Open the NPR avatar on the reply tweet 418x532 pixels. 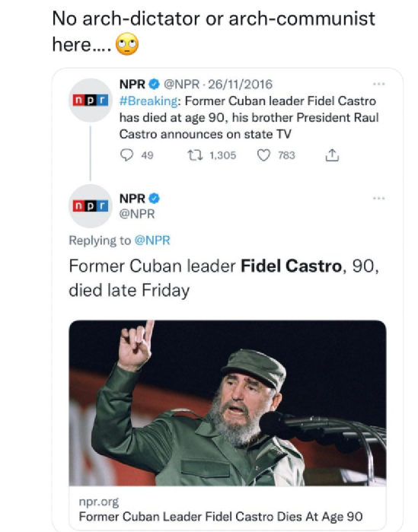[91, 206]
